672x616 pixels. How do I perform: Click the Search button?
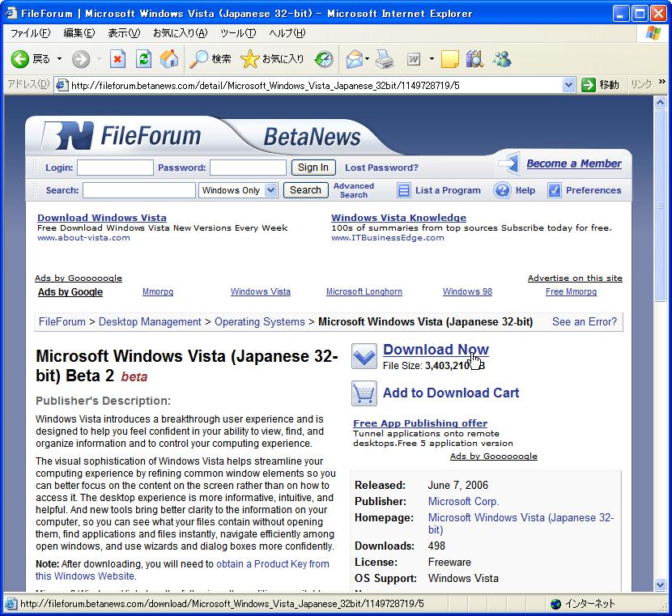coord(305,190)
